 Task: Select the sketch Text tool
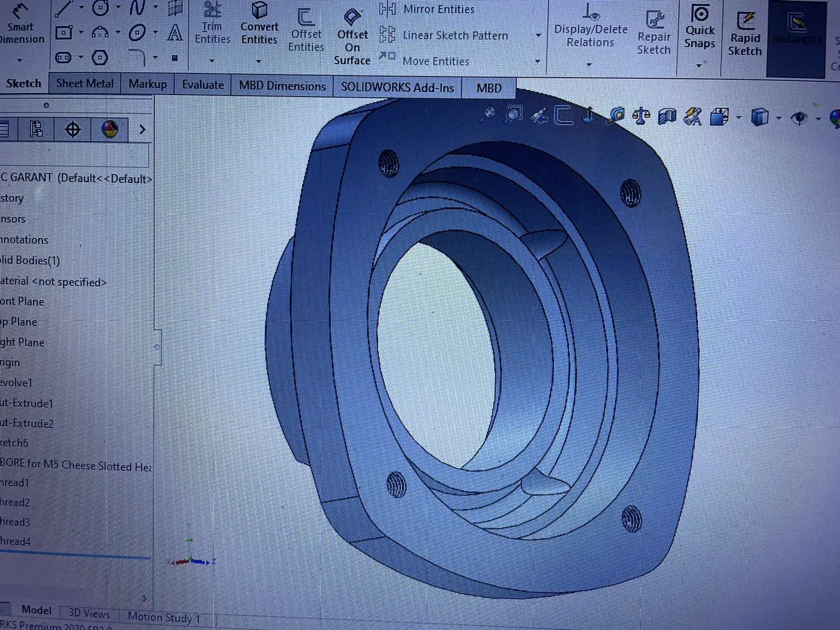pyautogui.click(x=175, y=33)
